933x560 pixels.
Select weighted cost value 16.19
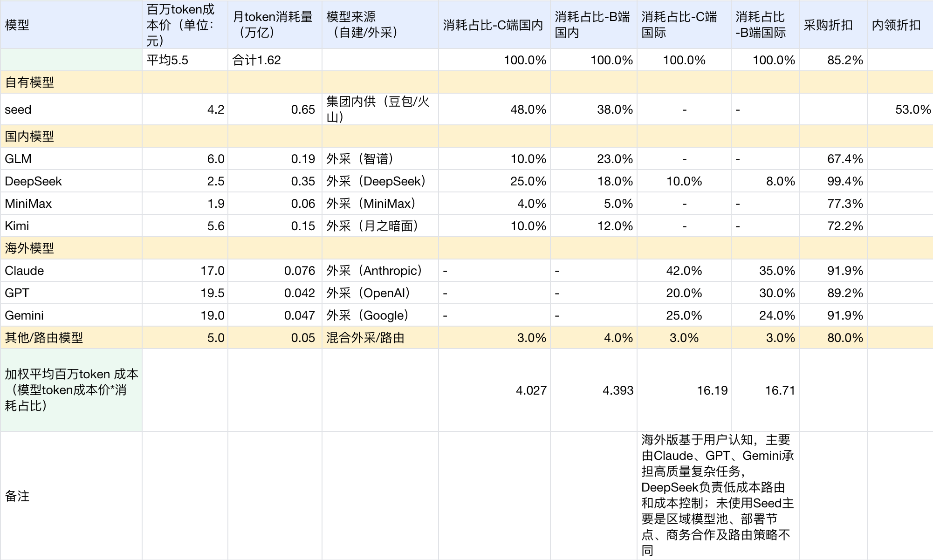pos(684,390)
